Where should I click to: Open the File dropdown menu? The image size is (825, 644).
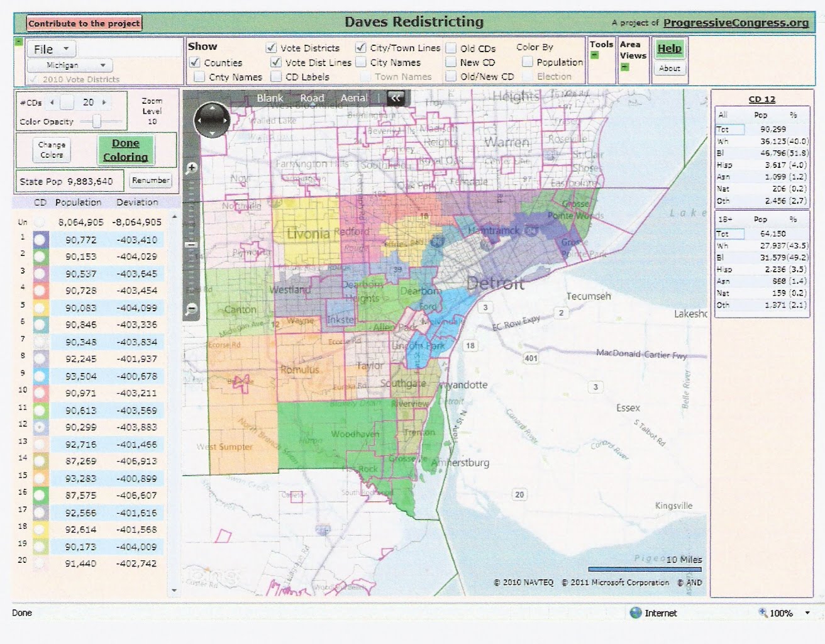[51, 49]
